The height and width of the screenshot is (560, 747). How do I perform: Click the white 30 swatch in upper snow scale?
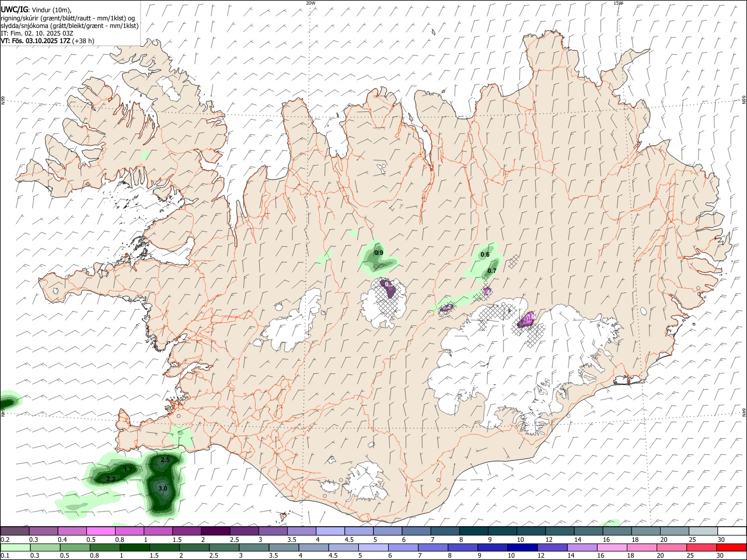click(x=732, y=531)
